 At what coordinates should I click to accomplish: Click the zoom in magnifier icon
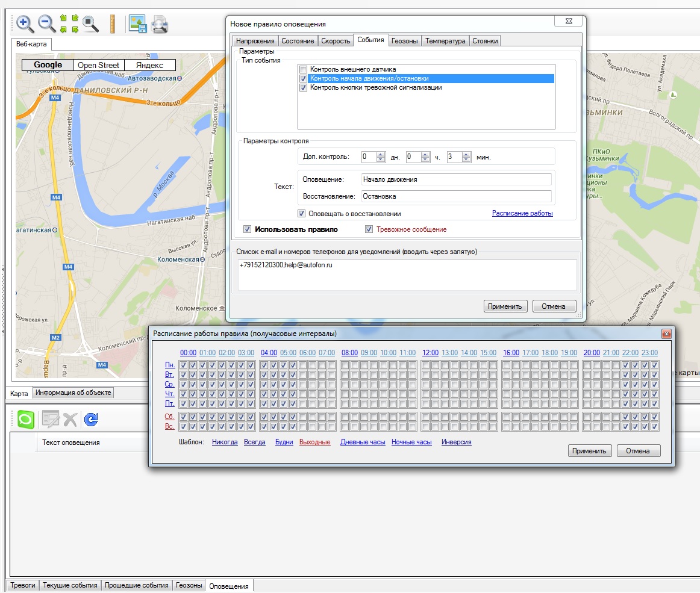tap(25, 24)
